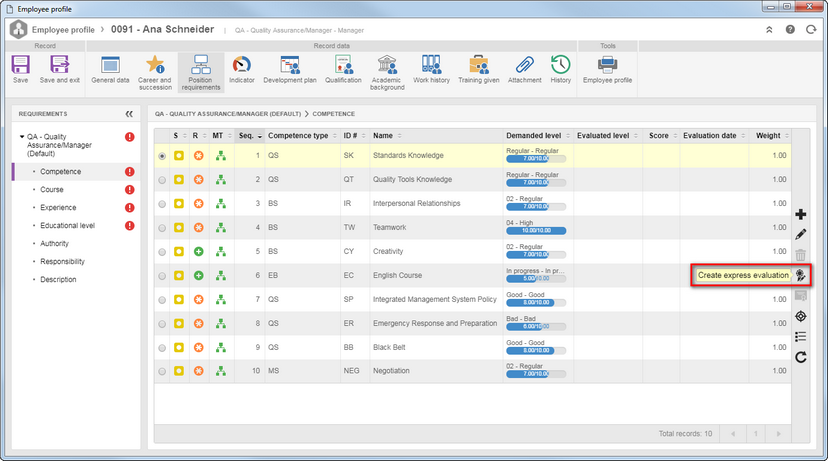
Task: Select Authority in requirements tree
Action: 54,243
